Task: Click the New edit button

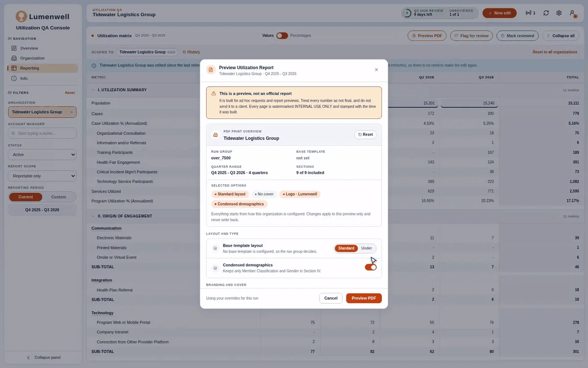Action: pyautogui.click(x=499, y=13)
